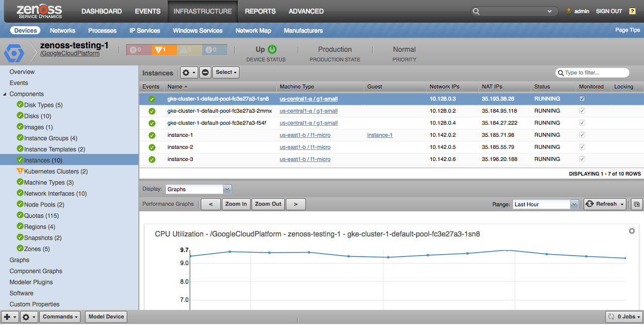Image resolution: width=644 pixels, height=325 pixels.
Task: Sort instances by Name column
Action: [x=221, y=87]
